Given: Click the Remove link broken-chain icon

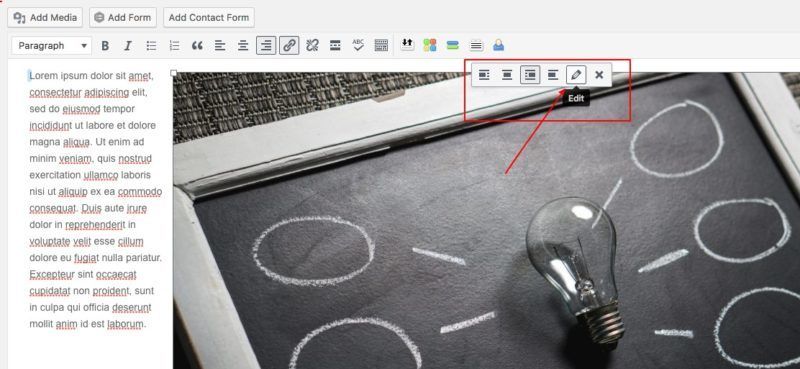Looking at the screenshot, I should 312,45.
